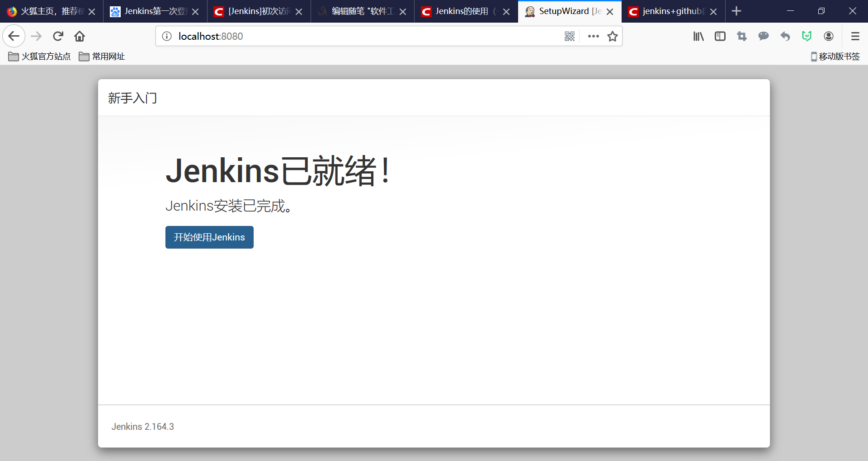Viewport: 868px width, 461px height.
Task: Click the browser Back arrow button
Action: (14, 36)
